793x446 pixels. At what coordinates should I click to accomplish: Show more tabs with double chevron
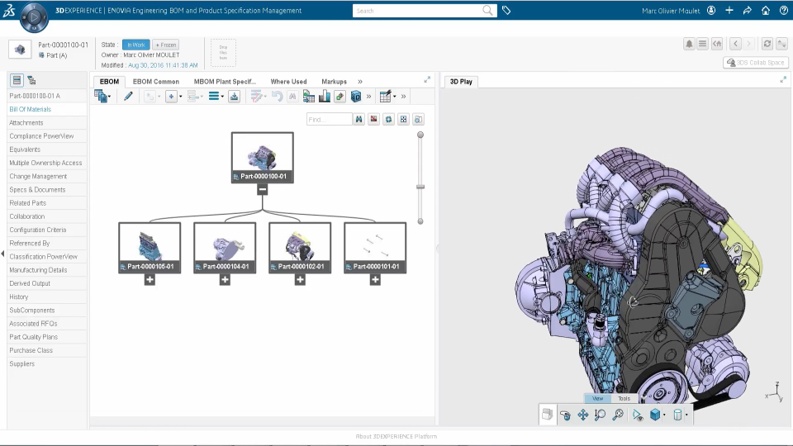pos(360,81)
